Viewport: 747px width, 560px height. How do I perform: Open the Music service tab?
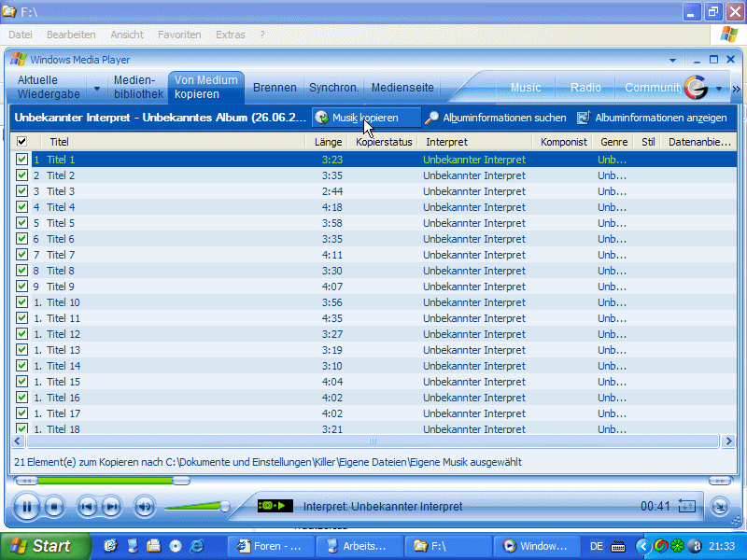click(x=526, y=88)
